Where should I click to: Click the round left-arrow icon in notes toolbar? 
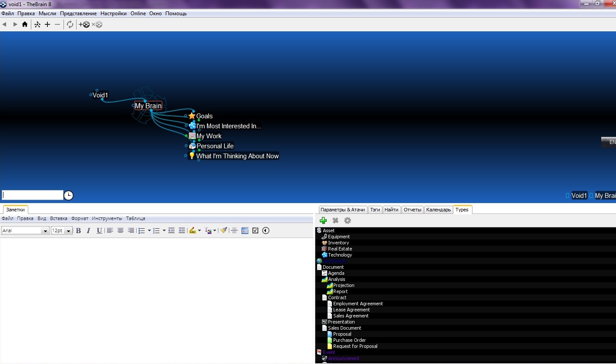266,230
